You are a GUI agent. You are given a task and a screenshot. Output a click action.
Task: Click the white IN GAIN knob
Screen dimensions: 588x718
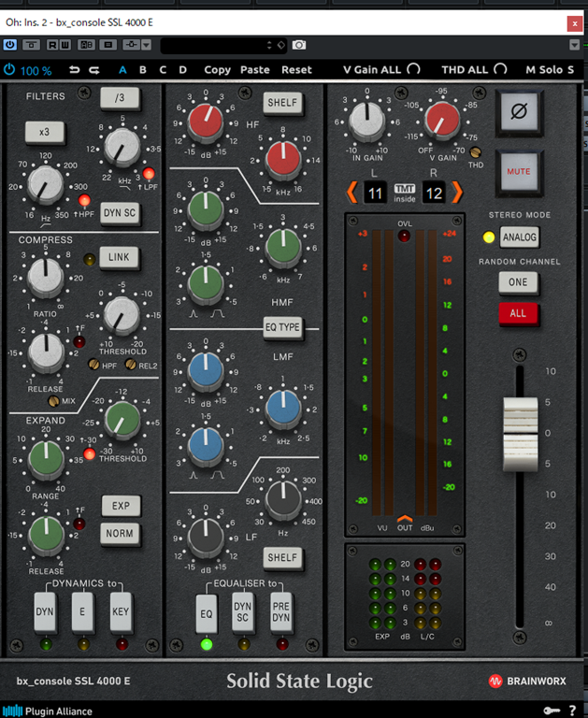tap(366, 121)
